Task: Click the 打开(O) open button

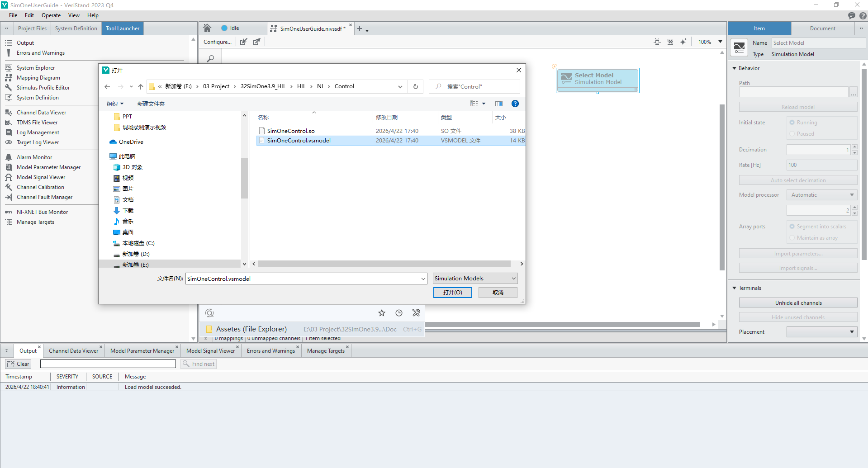Action: [452, 293]
